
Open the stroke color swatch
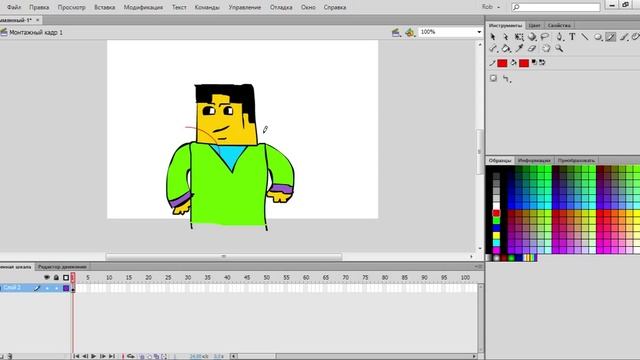[x=502, y=63]
